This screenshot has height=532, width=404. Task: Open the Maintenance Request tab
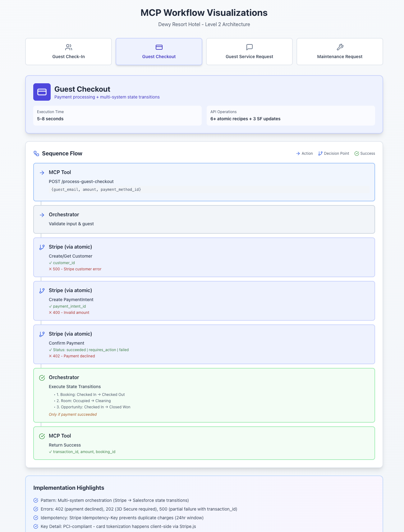click(340, 52)
